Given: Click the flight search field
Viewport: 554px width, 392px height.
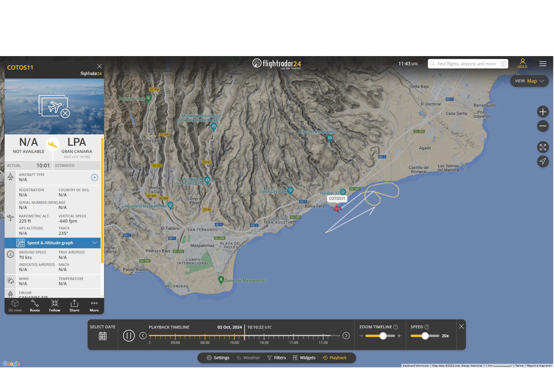Looking at the screenshot, I should [x=468, y=64].
